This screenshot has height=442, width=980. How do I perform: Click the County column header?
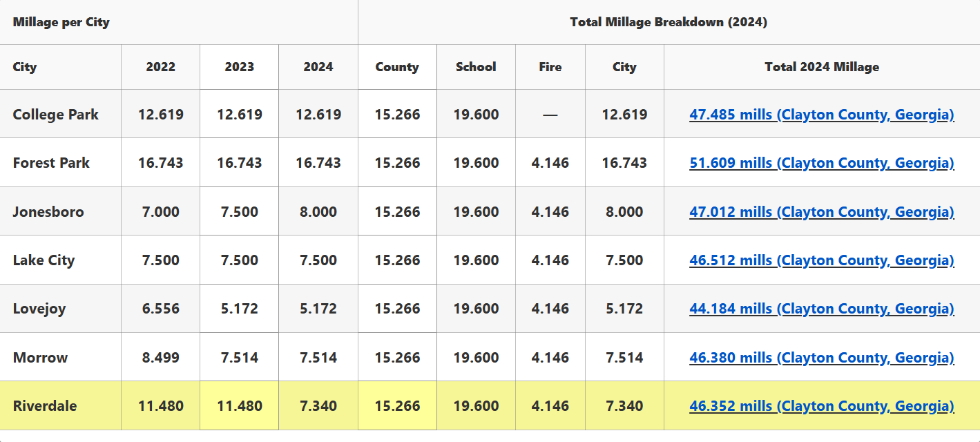tap(397, 67)
